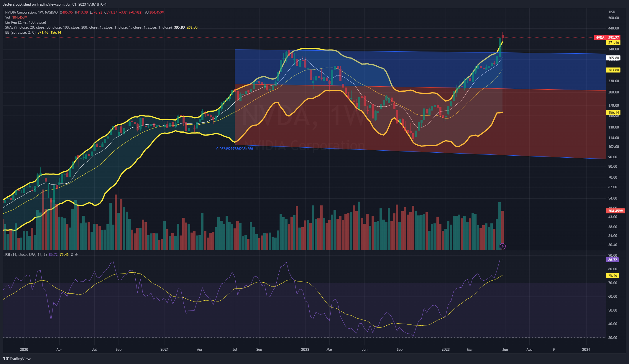
Task: Click the 38.00 price scale label
Action: (x=613, y=227)
